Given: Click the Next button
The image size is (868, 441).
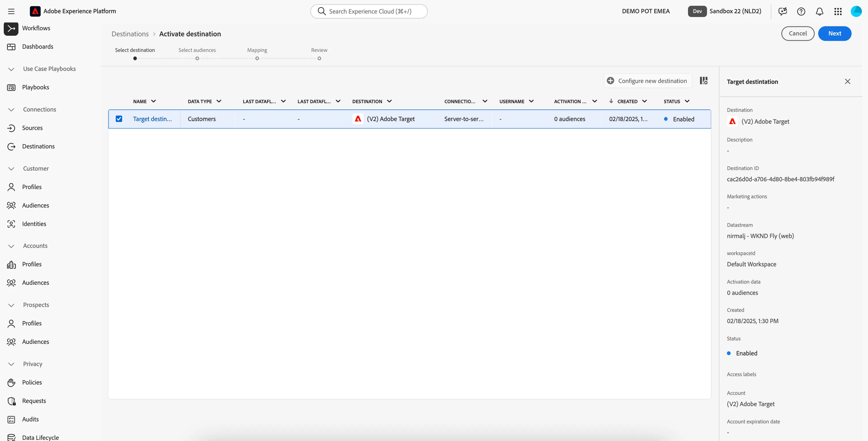Looking at the screenshot, I should (x=835, y=33).
